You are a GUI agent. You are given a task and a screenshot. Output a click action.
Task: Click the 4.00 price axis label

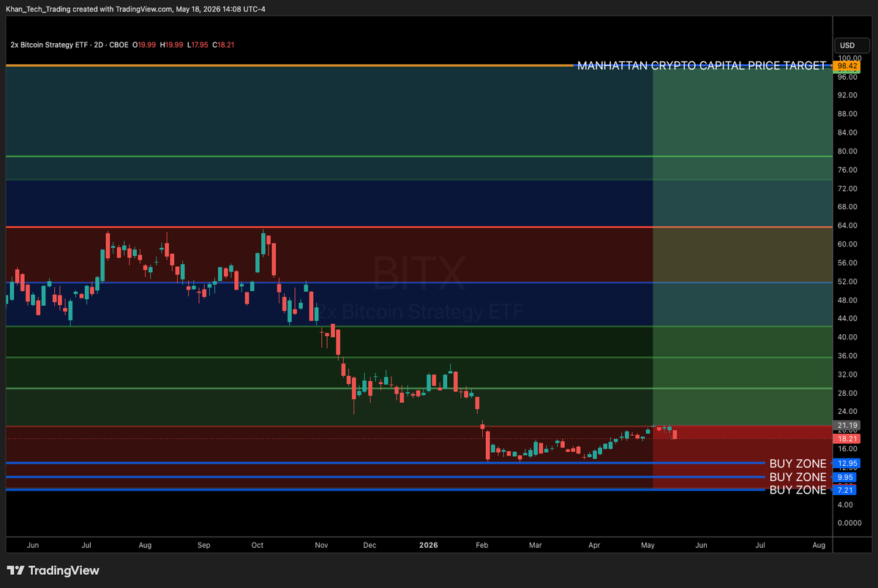(845, 505)
